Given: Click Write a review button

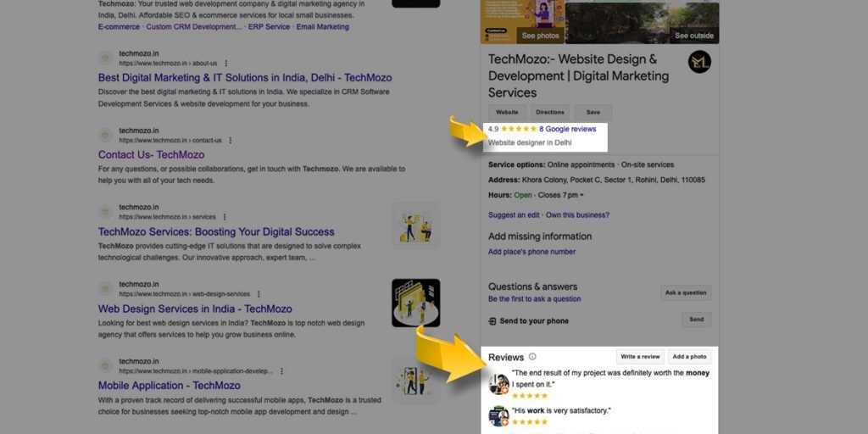Looking at the screenshot, I should coord(640,357).
